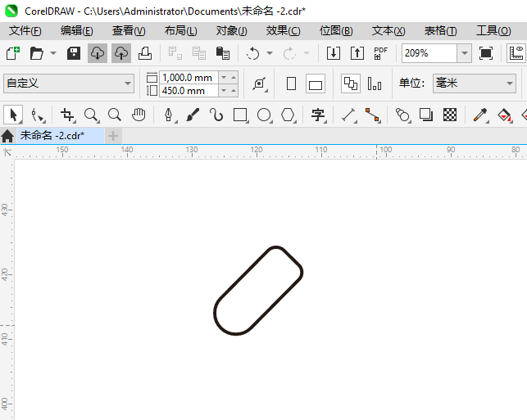Select the Shape edit tool

(38, 115)
